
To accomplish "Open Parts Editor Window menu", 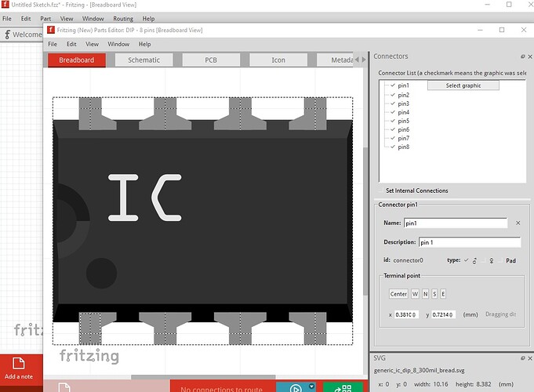I will [x=118, y=44].
